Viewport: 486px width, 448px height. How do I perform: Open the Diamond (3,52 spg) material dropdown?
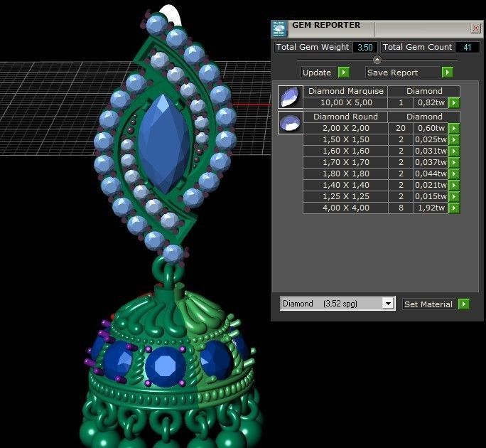389,304
